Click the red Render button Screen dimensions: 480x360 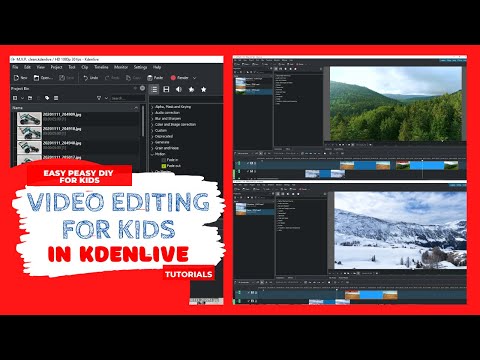(180, 78)
